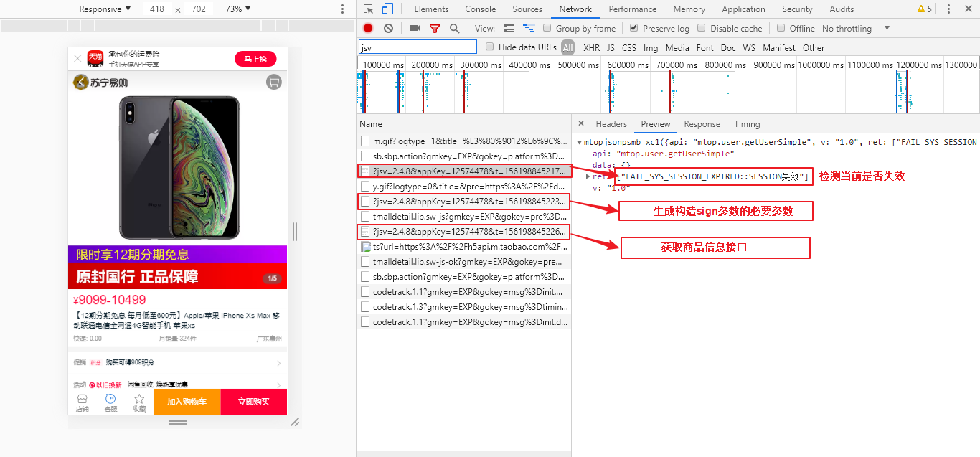Viewport: 980px width, 457px height.
Task: Switch to large request rows view
Action: (509, 29)
